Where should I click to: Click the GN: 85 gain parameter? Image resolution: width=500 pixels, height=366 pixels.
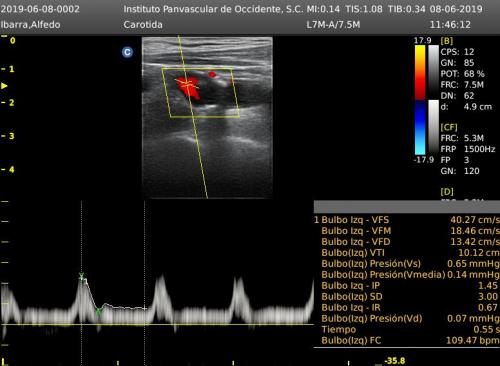point(457,63)
